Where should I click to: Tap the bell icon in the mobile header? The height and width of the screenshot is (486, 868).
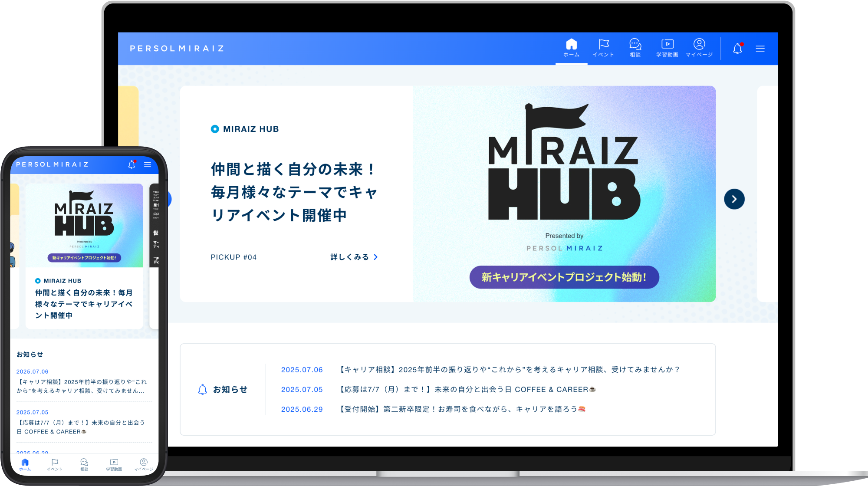[131, 164]
